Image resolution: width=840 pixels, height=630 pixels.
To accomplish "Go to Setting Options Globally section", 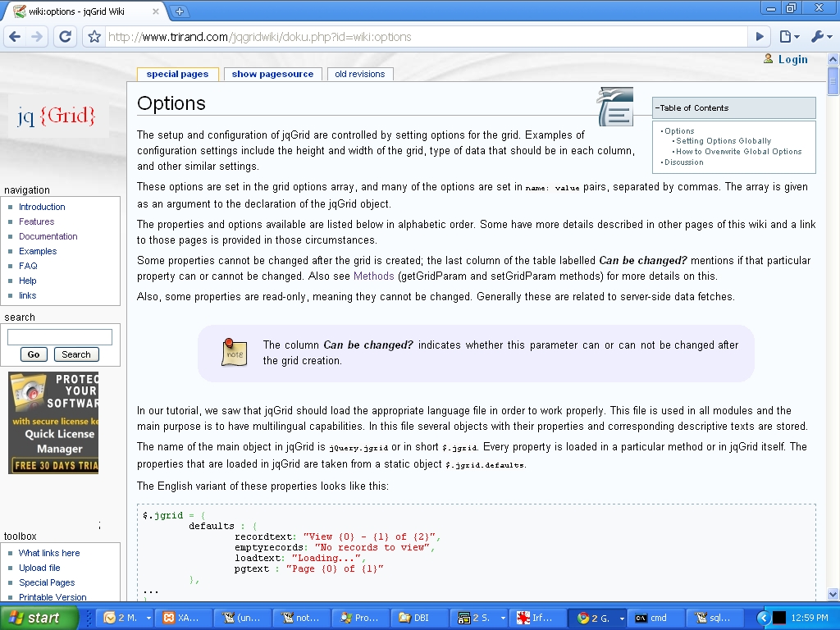I will coord(724,141).
